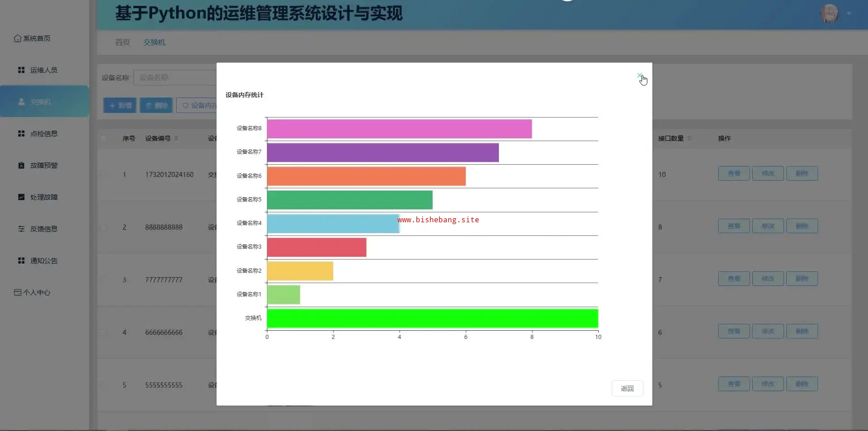This screenshot has width=868, height=431.
Task: Click 删除 for the row with 10 interfaces
Action: pyautogui.click(x=802, y=173)
